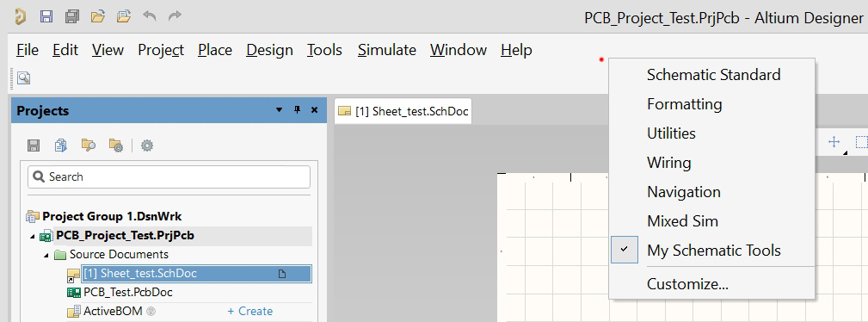
Task: Click the Open document folder icon
Action: (x=98, y=16)
